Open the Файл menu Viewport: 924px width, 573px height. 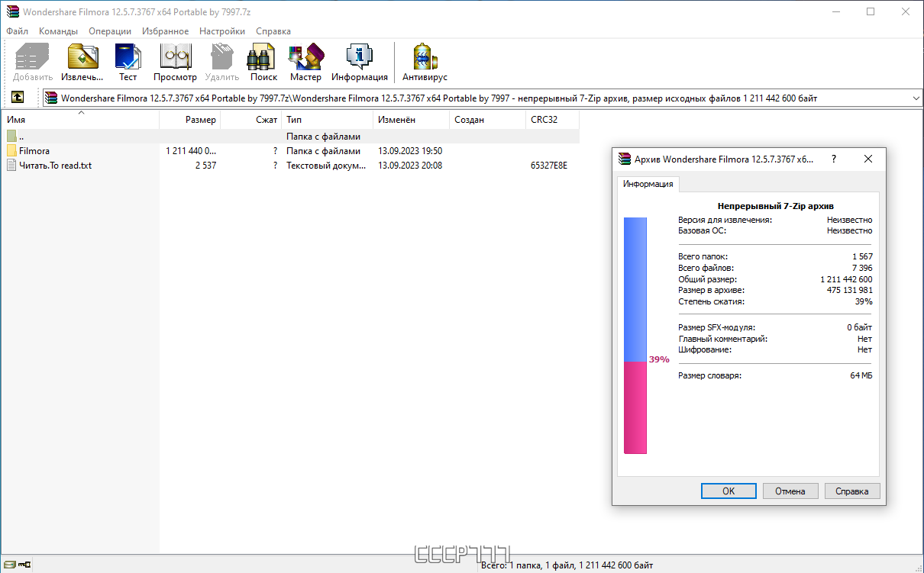pos(17,31)
